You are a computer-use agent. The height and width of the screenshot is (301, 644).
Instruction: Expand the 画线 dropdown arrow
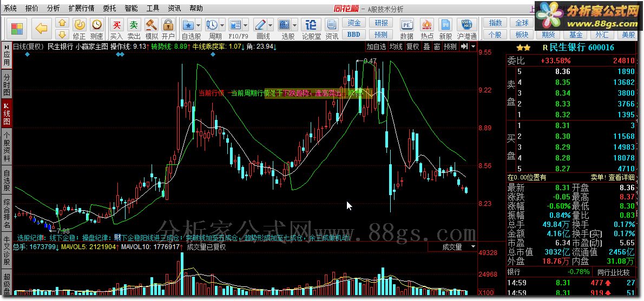click(271, 25)
